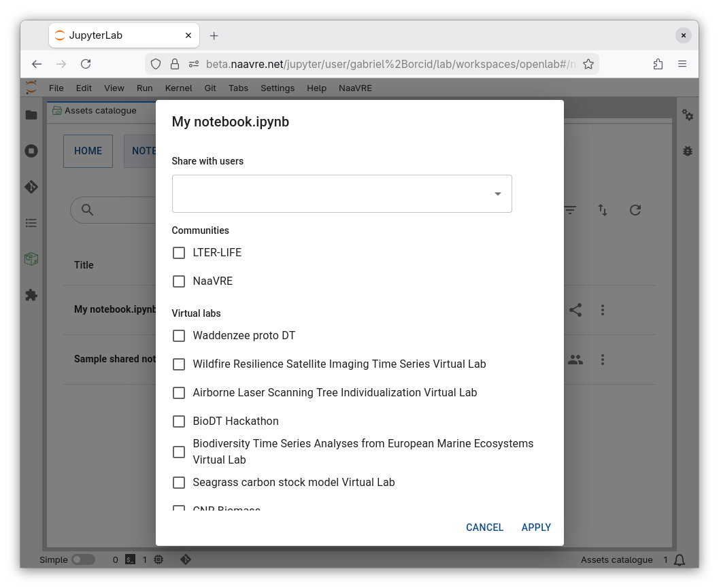Click the Share with users input field
Viewport: 719px width, 588px height.
pyautogui.click(x=330, y=194)
